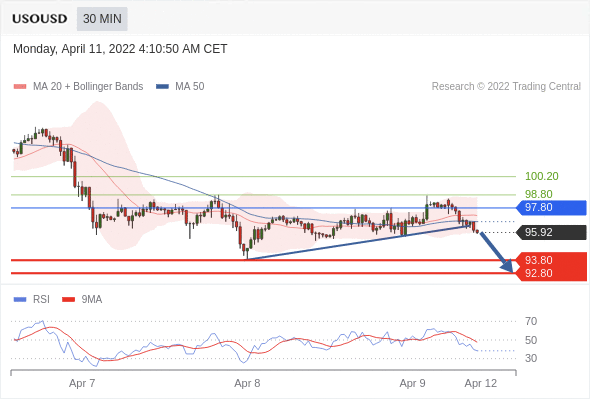Open the Research Trading Central copyright link
Image resolution: width=590 pixels, height=400 pixels.
pyautogui.click(x=506, y=87)
